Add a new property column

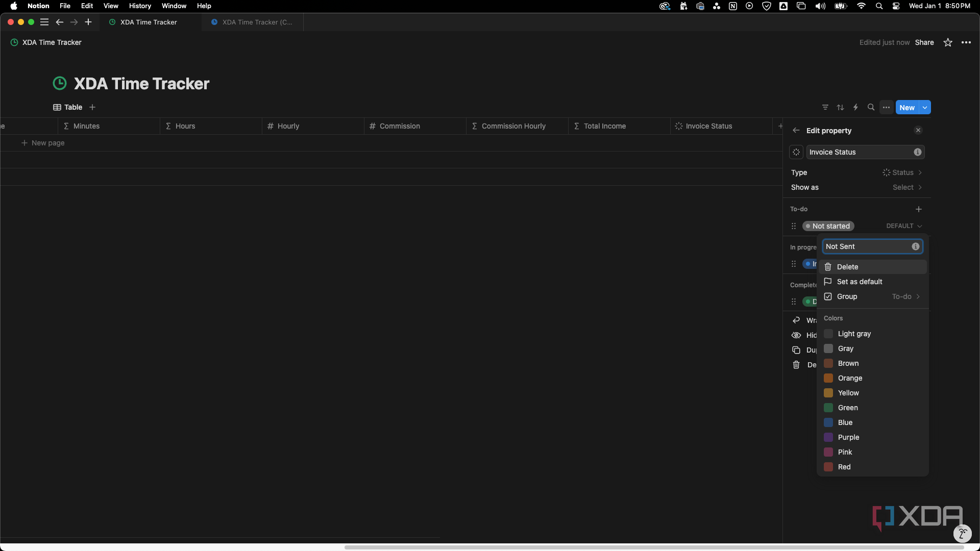coord(780,126)
